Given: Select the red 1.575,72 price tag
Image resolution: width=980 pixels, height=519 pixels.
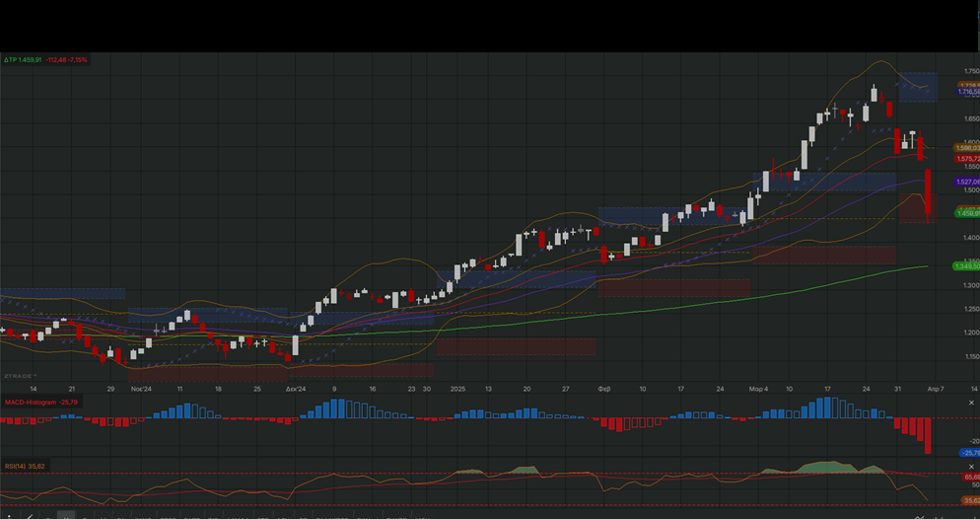Looking at the screenshot, I should [967, 159].
